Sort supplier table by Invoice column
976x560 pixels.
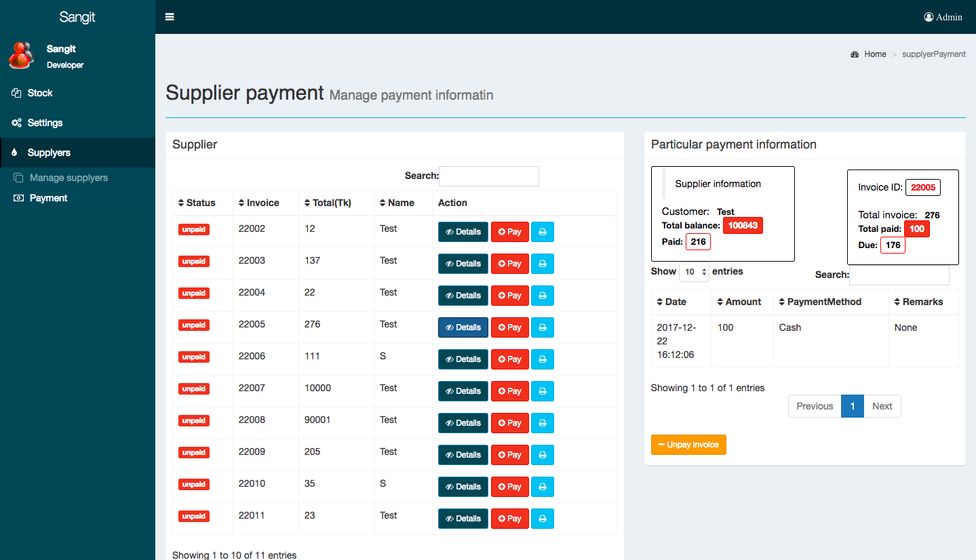point(258,203)
